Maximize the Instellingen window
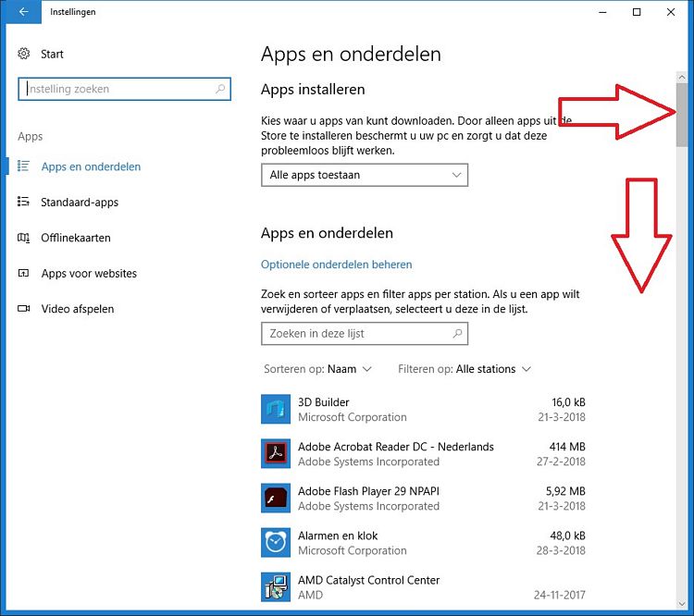This screenshot has height=616, width=694. 637,12
